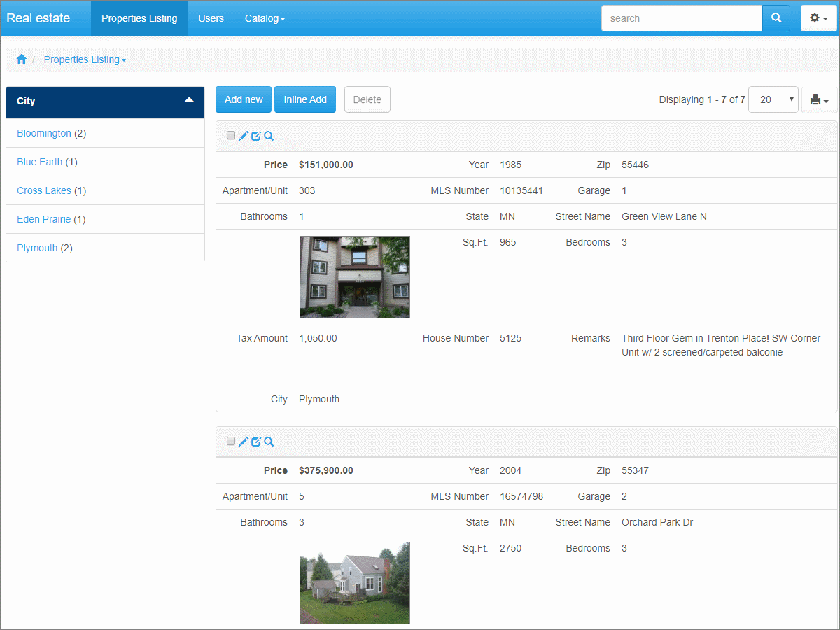Viewport: 840px width, 630px height.
Task: Open the Properties Listing breadcrumb dropdown
Action: 85,59
